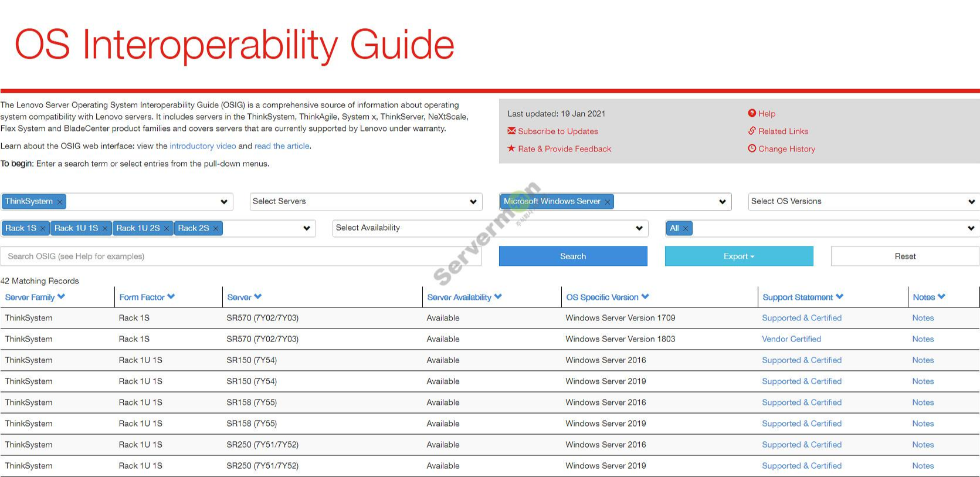Image resolution: width=980 pixels, height=477 pixels.
Task: Open Supported & Certified for SR250 Windows Server 2016
Action: tap(802, 445)
